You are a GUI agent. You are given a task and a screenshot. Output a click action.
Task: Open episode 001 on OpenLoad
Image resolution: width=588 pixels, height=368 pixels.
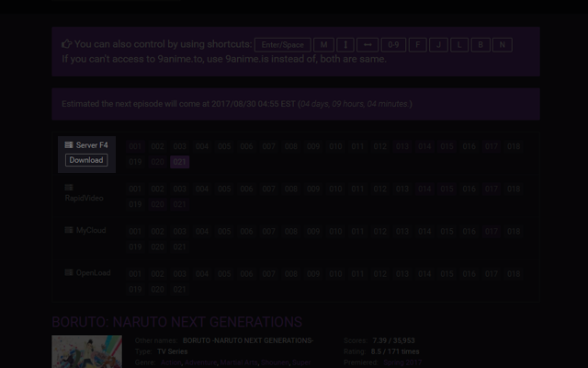[x=135, y=274]
